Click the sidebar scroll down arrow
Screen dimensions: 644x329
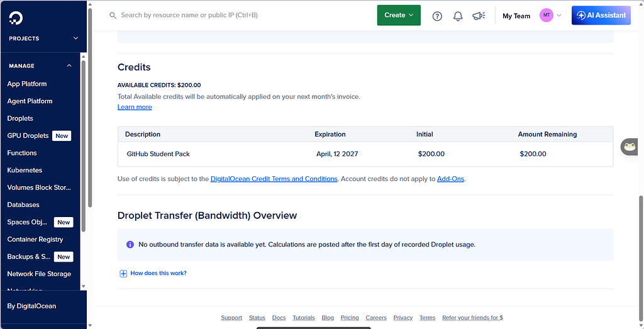tap(84, 286)
